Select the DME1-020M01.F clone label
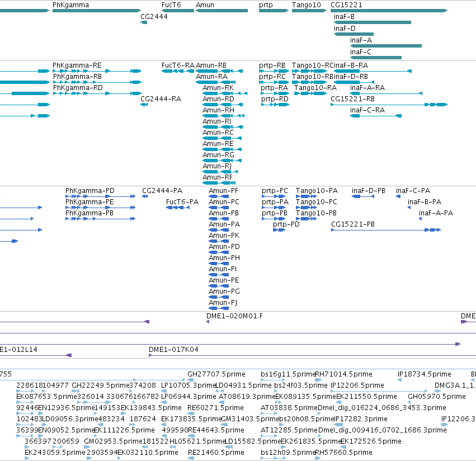Screen dimensions: 476x461 [x=235, y=316]
